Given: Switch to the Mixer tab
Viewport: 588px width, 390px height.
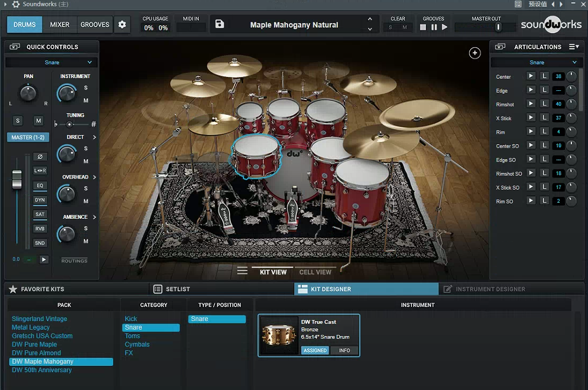Looking at the screenshot, I should [x=60, y=25].
